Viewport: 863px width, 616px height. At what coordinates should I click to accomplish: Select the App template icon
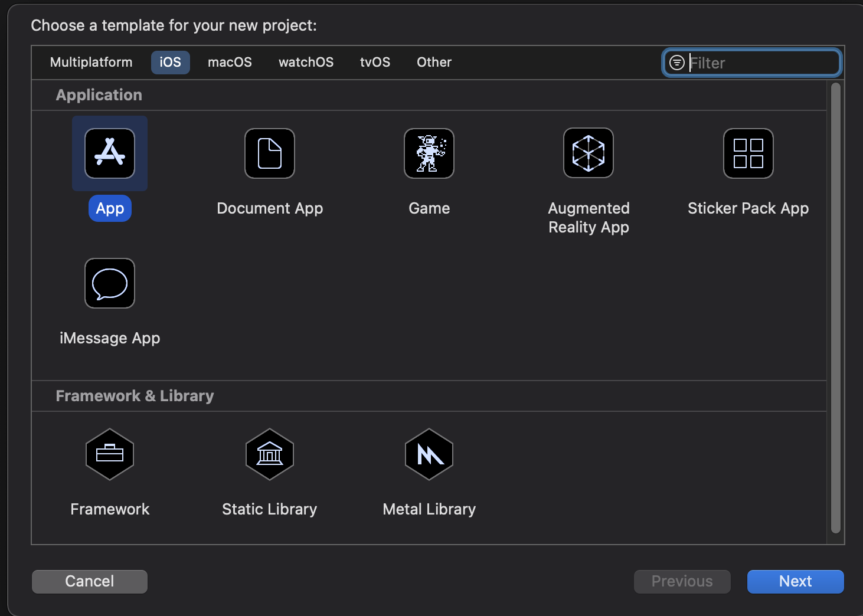(110, 153)
